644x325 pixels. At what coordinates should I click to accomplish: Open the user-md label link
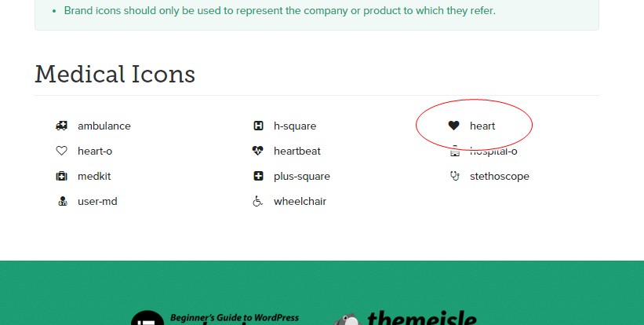tap(97, 201)
